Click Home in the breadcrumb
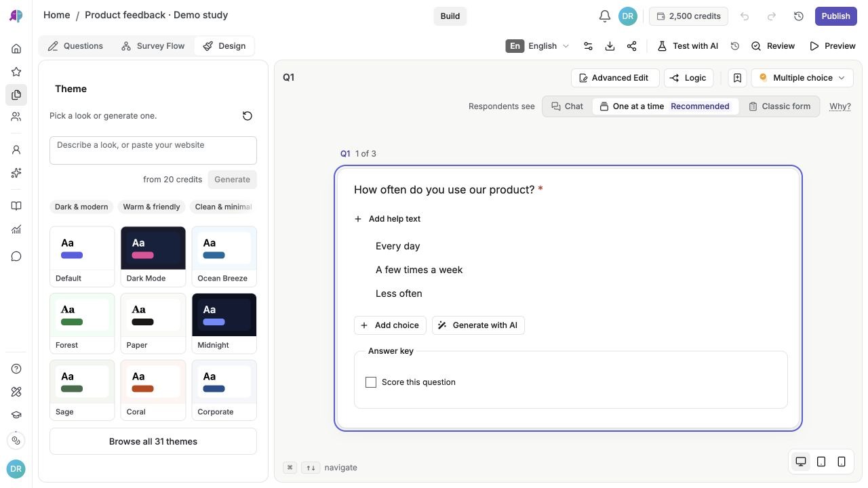The image size is (868, 488). tap(56, 15)
